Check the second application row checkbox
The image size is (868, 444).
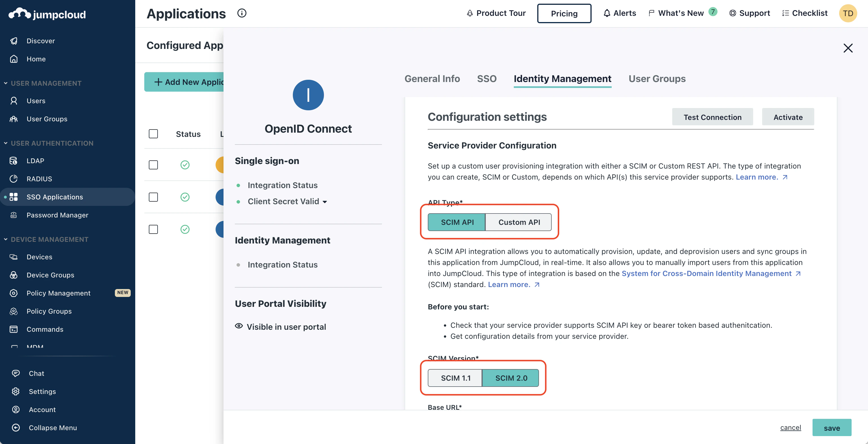[153, 197]
